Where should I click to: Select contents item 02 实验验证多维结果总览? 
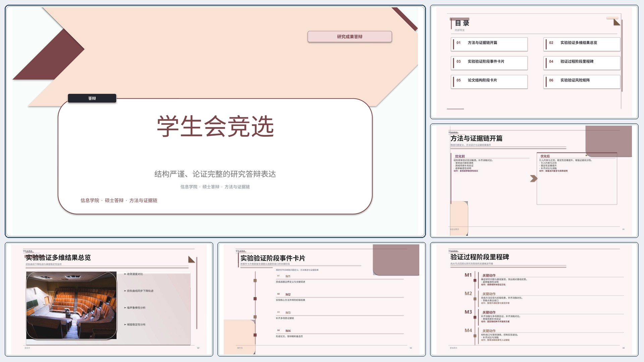click(582, 44)
